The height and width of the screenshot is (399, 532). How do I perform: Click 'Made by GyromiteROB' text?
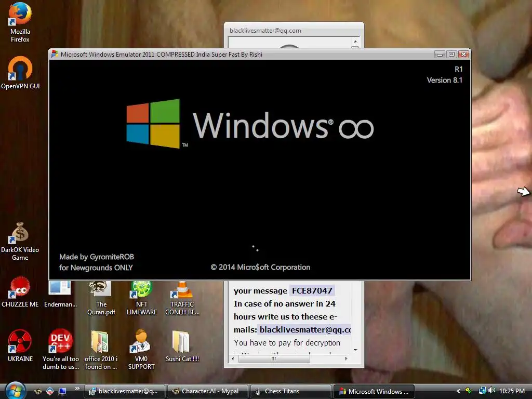96,257
